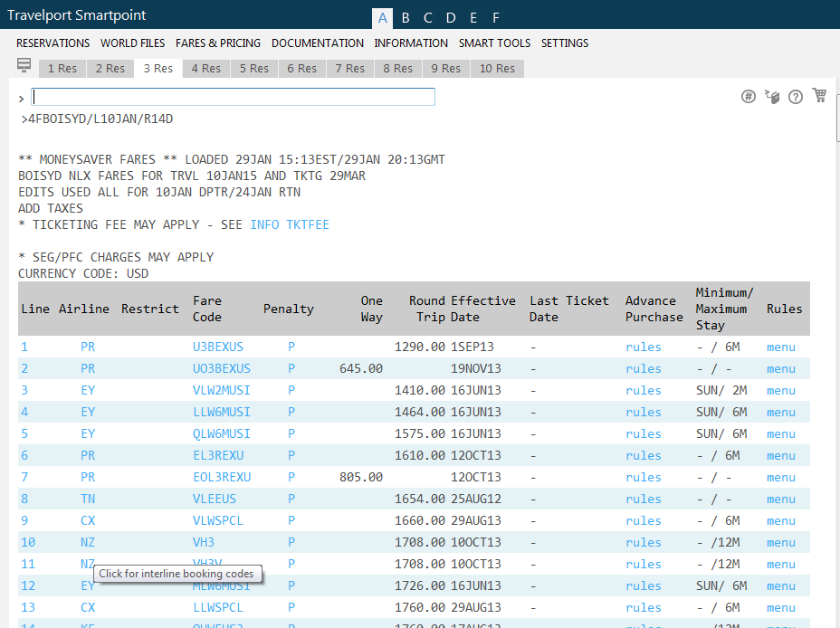The width and height of the screenshot is (840, 628).
Task: Open the DOCUMENTATION menu
Action: [318, 43]
